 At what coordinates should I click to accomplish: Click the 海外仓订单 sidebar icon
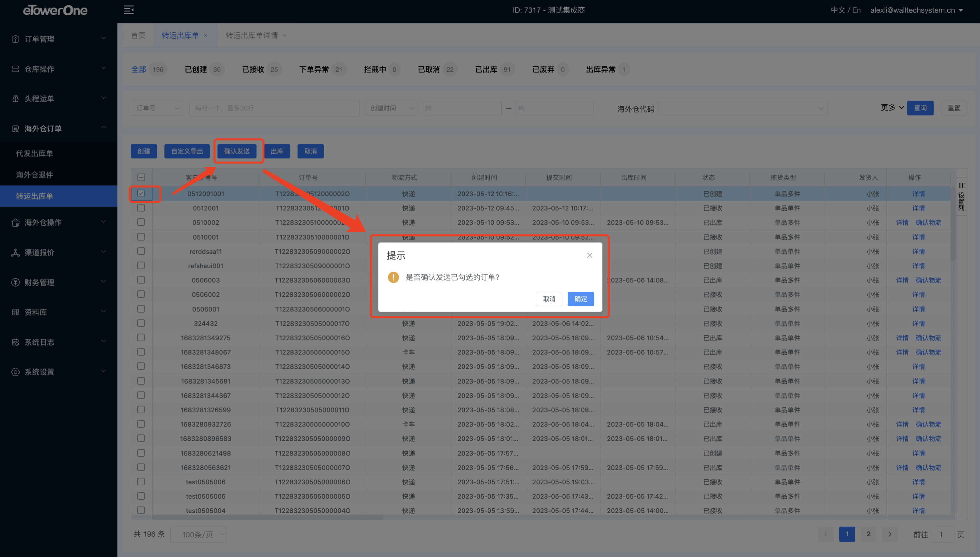(15, 128)
